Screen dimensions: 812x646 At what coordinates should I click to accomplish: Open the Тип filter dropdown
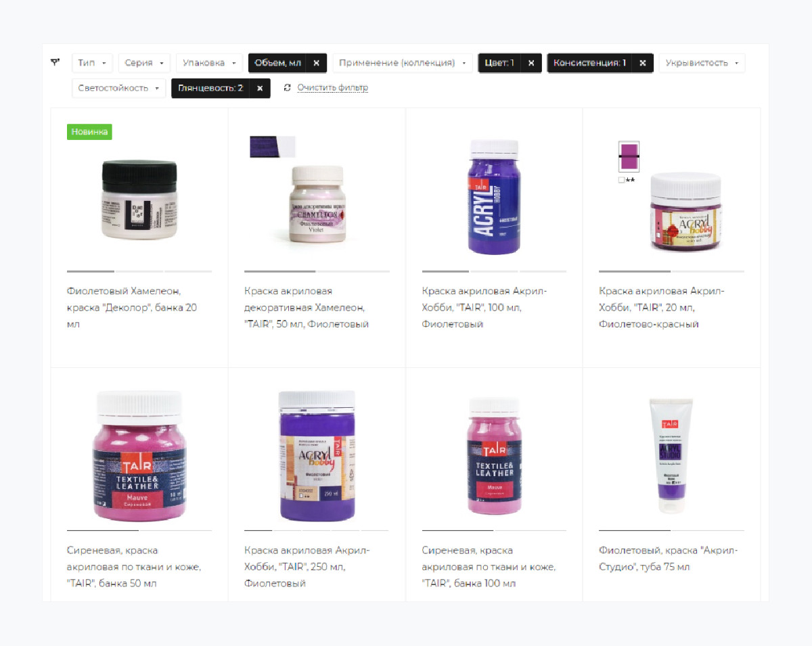pyautogui.click(x=92, y=63)
